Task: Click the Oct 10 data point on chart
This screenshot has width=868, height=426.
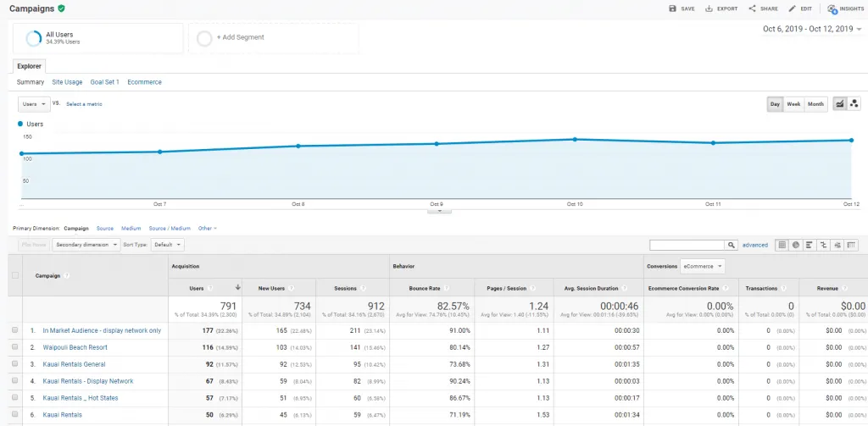Action: [x=575, y=139]
